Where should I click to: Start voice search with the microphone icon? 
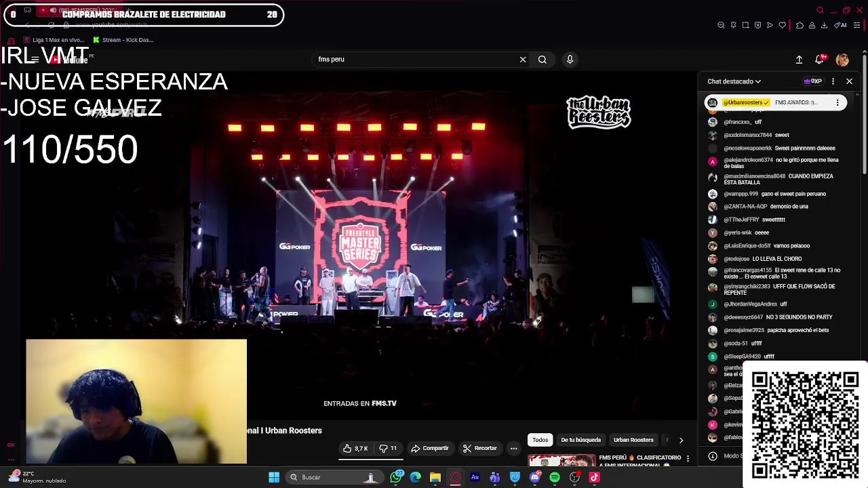pos(570,60)
